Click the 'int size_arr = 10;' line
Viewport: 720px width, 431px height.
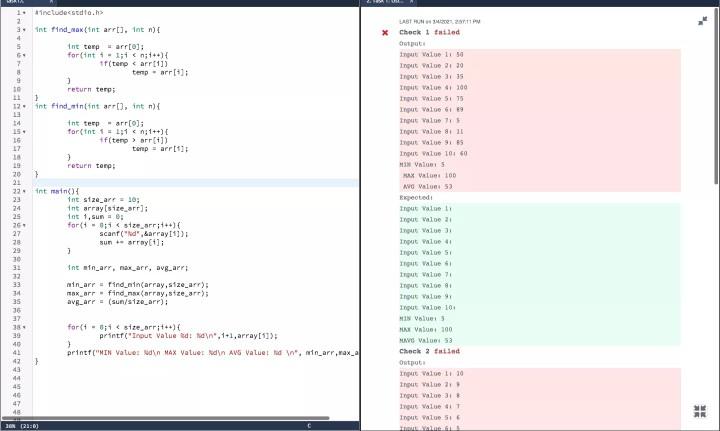(x=103, y=200)
